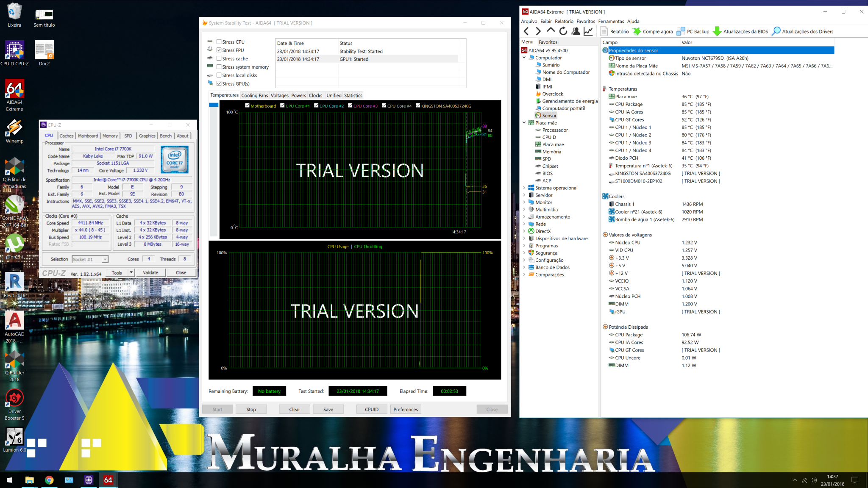This screenshot has height=488, width=868.
Task: Expand the Servidor tree node
Action: pos(524,195)
